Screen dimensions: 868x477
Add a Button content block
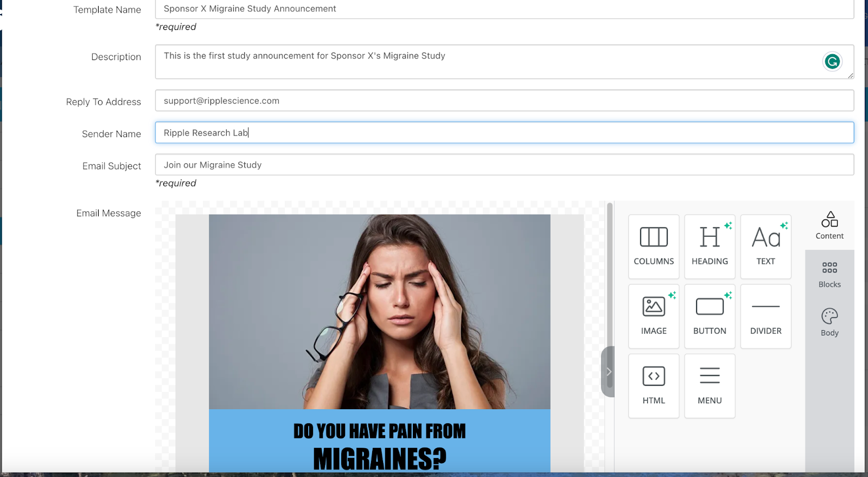point(709,316)
